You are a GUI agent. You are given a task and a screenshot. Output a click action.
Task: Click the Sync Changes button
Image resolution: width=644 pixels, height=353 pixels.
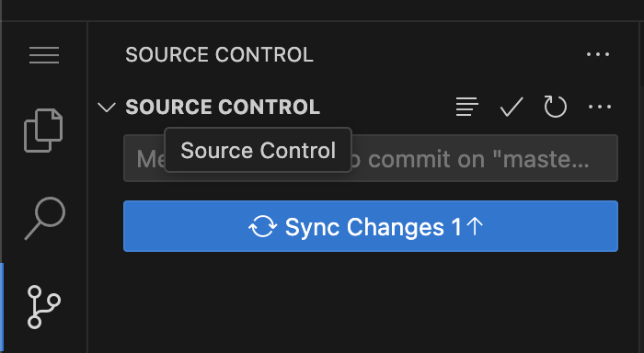371,226
